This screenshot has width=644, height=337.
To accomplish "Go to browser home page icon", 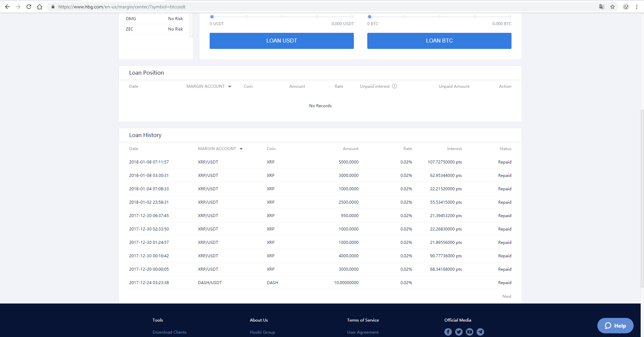I will click(x=40, y=7).
